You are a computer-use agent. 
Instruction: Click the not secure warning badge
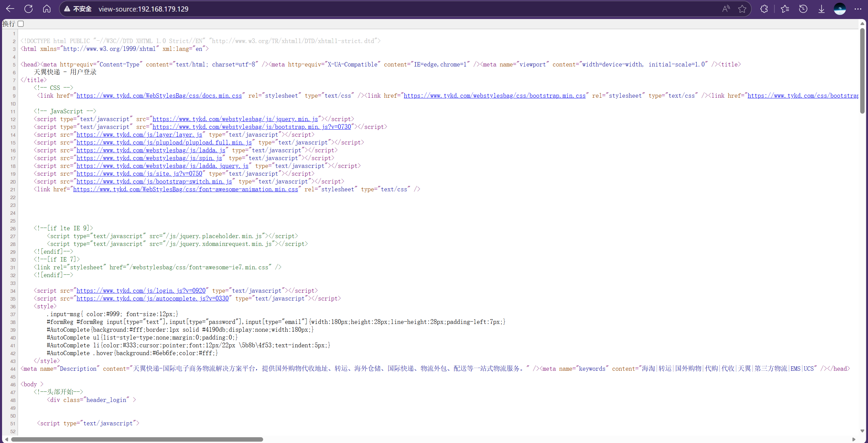[78, 9]
